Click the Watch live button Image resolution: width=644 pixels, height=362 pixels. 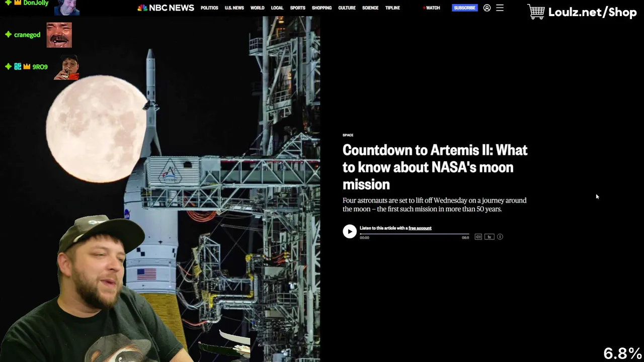point(432,8)
